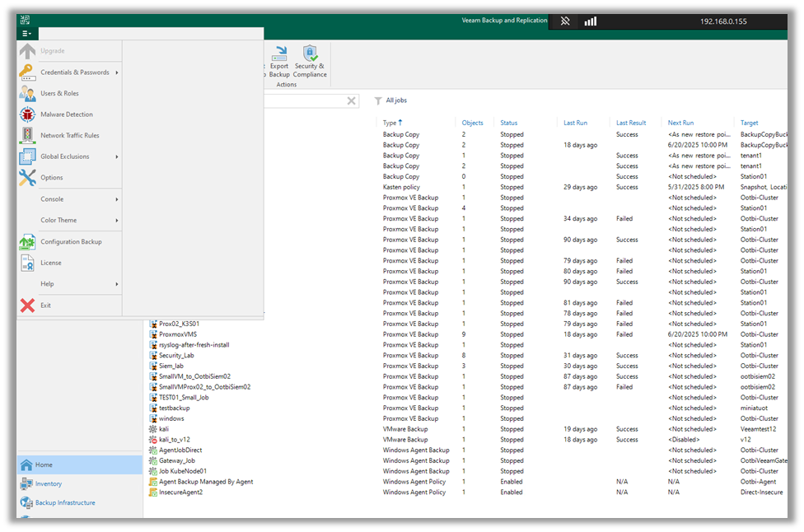Click the Network Traffic Rules traffic-light icon
804x532 pixels.
(x=26, y=135)
